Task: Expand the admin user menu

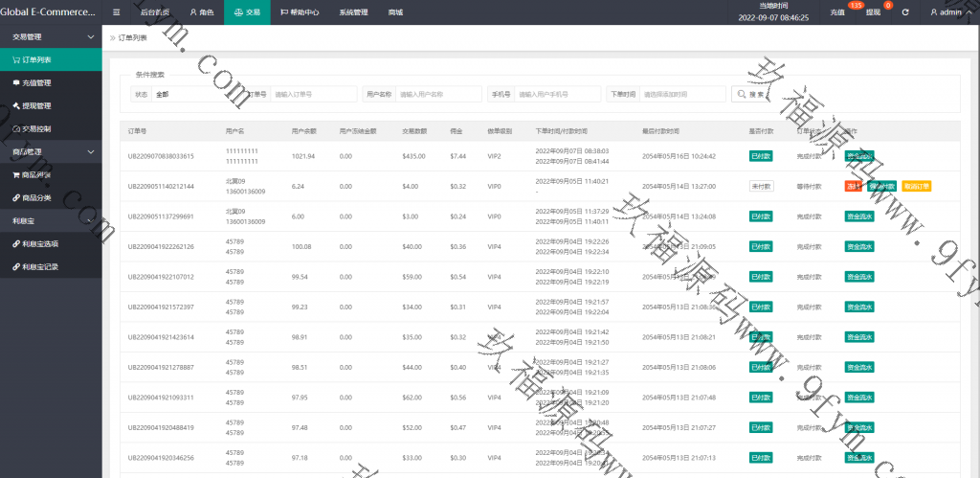Action: tap(946, 12)
